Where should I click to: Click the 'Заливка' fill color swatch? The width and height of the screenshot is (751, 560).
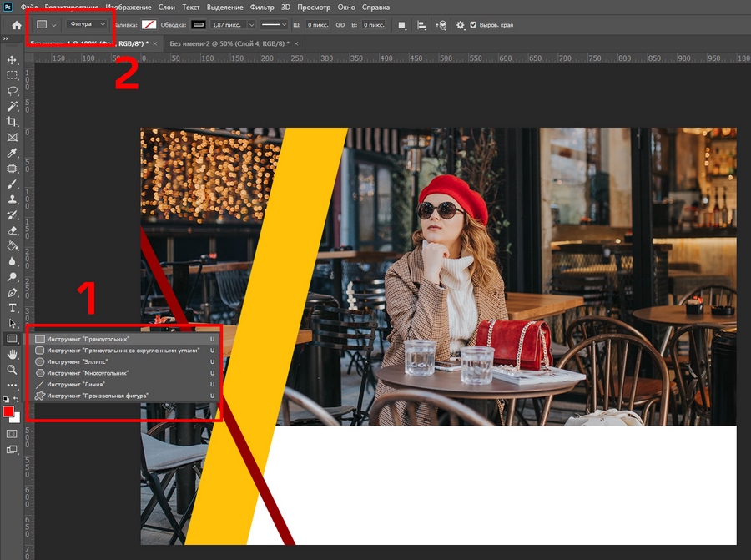149,25
